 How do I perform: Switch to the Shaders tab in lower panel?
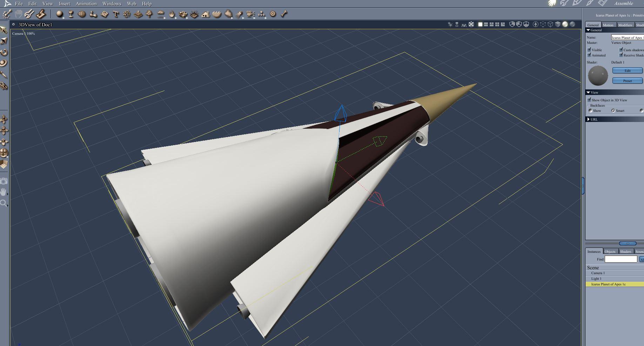(625, 251)
